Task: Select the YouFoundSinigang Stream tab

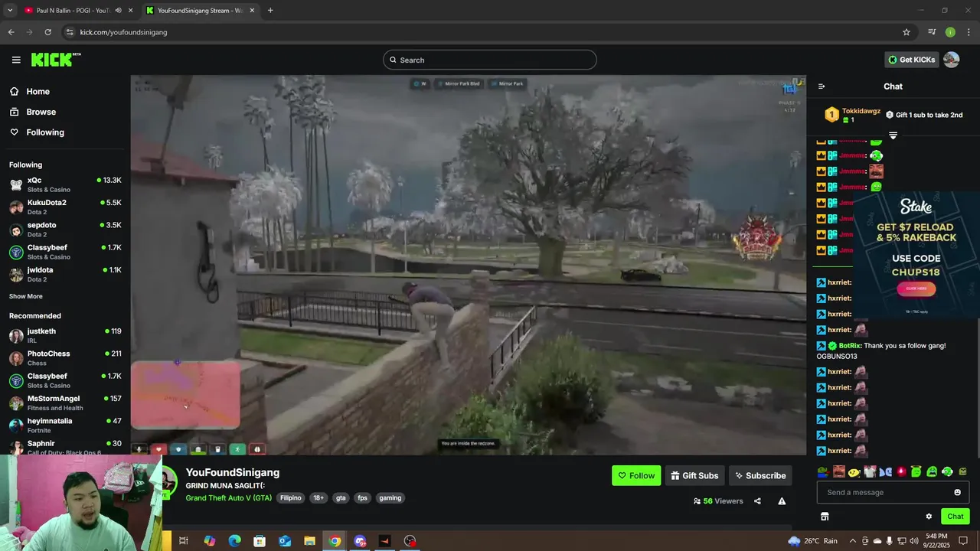Action: pos(200,11)
